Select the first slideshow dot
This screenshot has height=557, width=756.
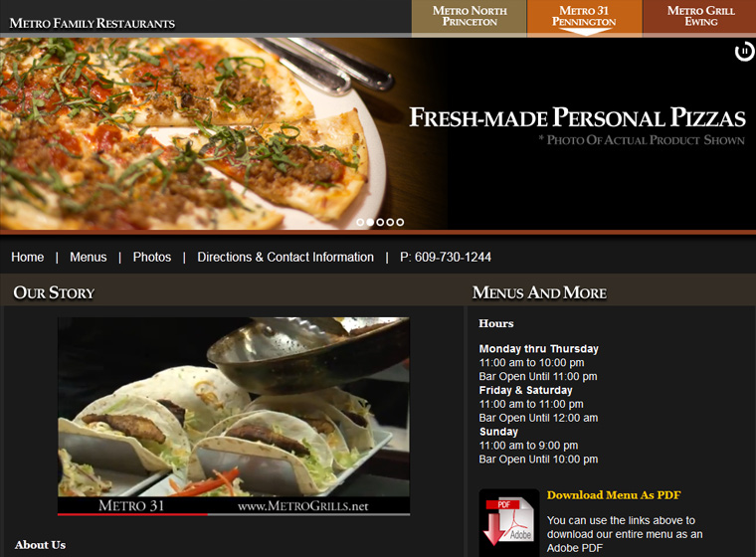point(360,222)
